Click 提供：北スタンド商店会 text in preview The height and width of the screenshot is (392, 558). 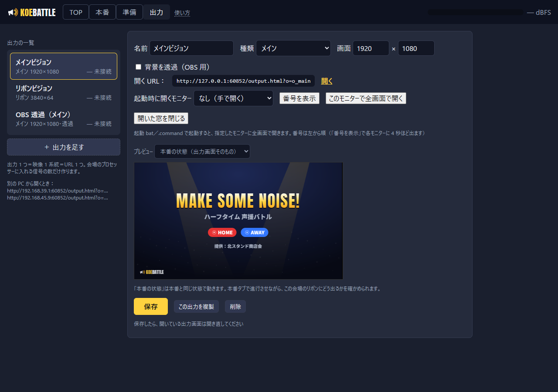(x=238, y=246)
